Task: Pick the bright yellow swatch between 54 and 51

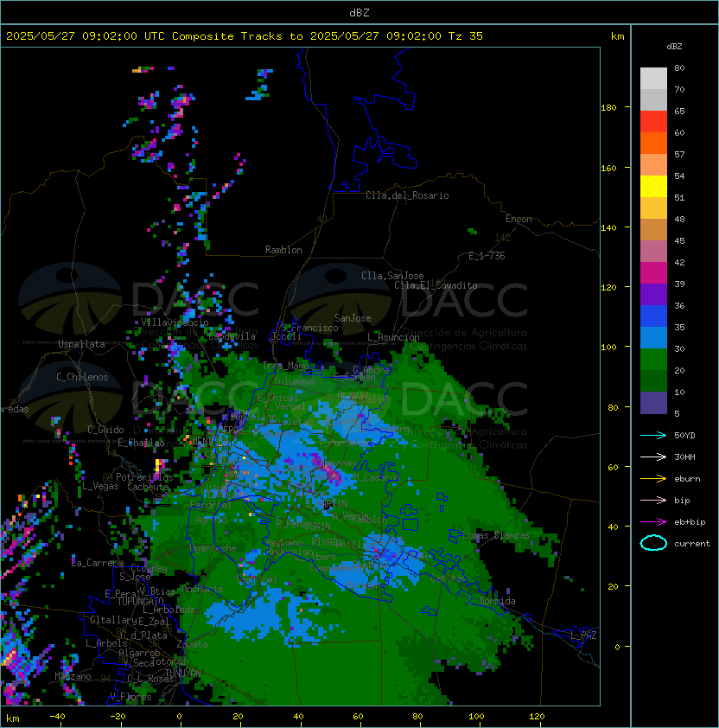Action: [653, 187]
